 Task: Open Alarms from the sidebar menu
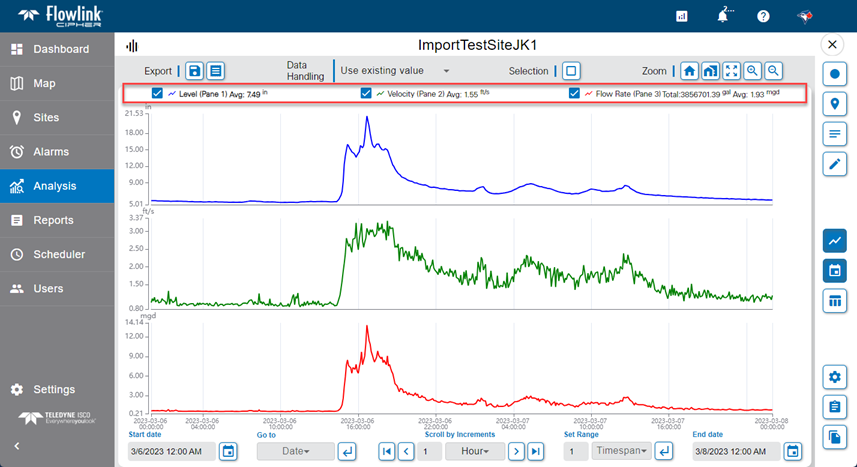(57, 152)
